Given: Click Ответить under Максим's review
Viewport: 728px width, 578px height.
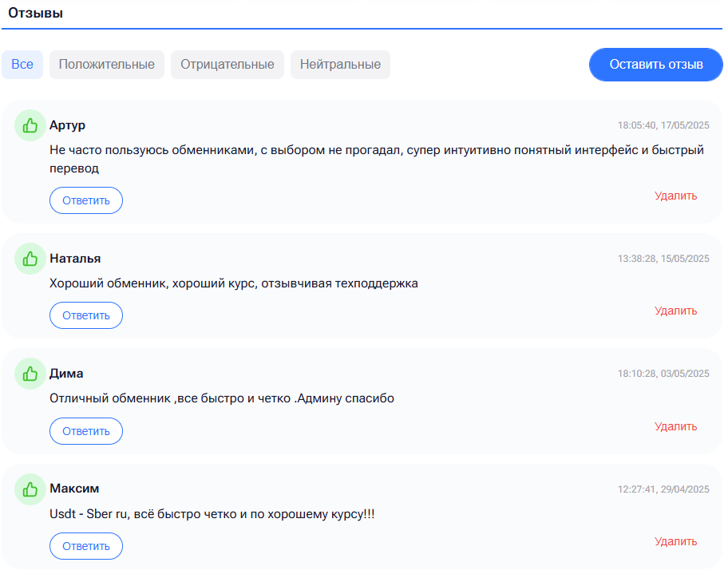Looking at the screenshot, I should [x=86, y=546].
